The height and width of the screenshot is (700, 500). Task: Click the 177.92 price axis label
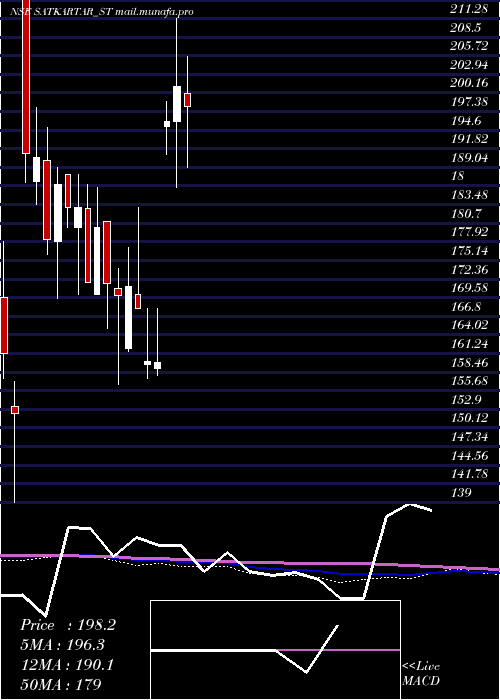click(469, 232)
